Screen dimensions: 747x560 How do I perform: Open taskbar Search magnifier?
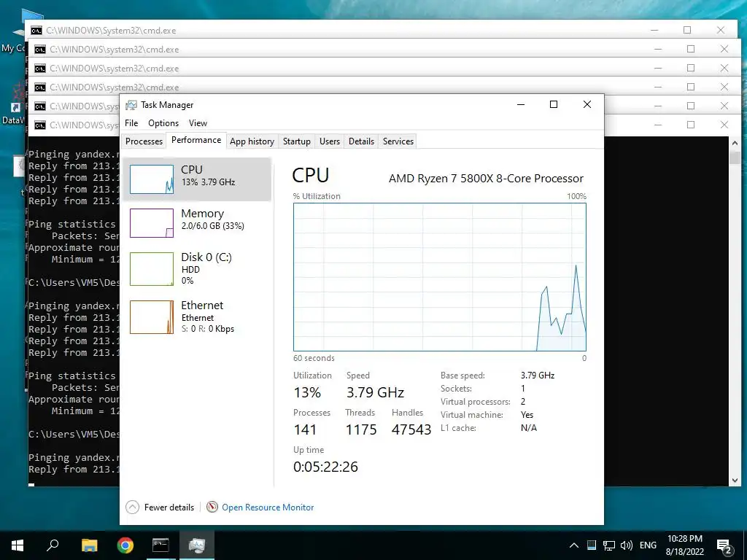53,545
